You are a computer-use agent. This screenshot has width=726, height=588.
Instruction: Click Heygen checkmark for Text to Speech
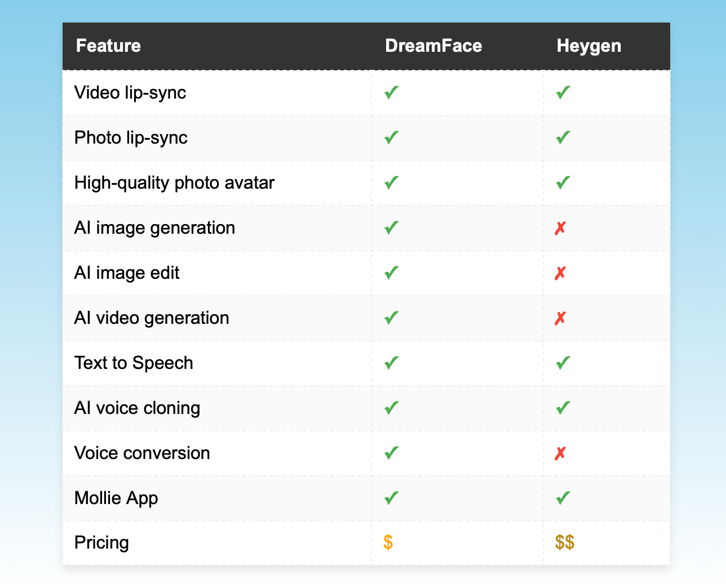coord(563,363)
